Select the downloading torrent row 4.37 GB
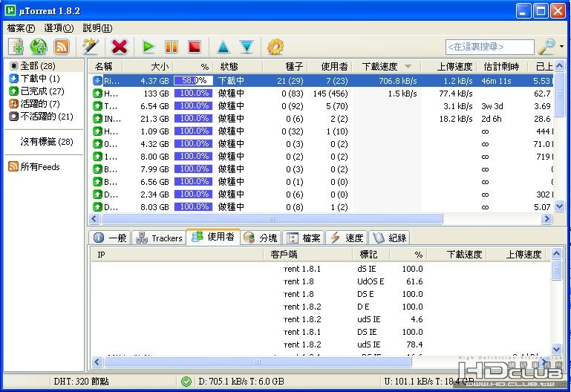571x392 pixels. coord(321,80)
